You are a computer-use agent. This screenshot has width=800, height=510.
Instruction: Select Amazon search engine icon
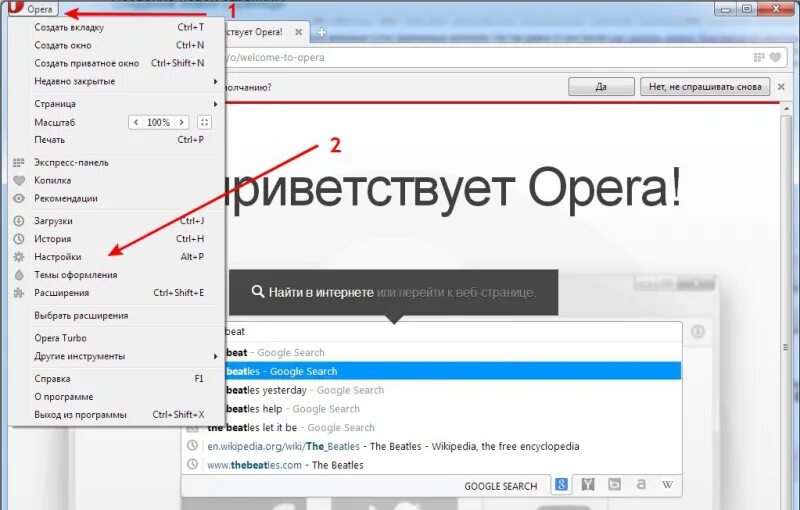click(x=641, y=484)
